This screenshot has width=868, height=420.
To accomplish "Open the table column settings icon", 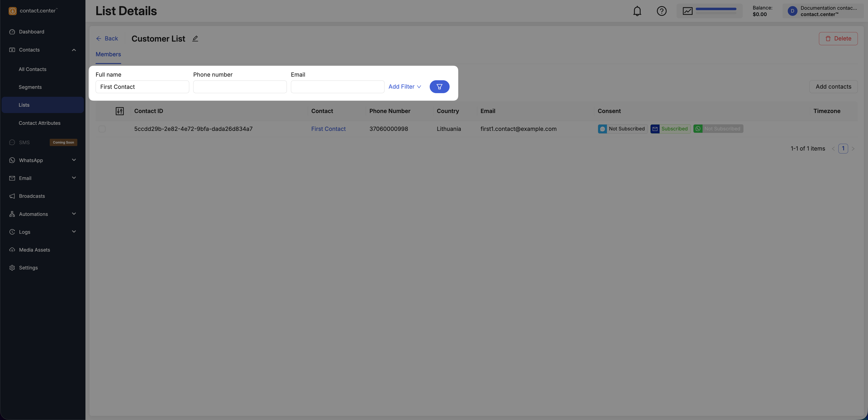I will pos(120,111).
